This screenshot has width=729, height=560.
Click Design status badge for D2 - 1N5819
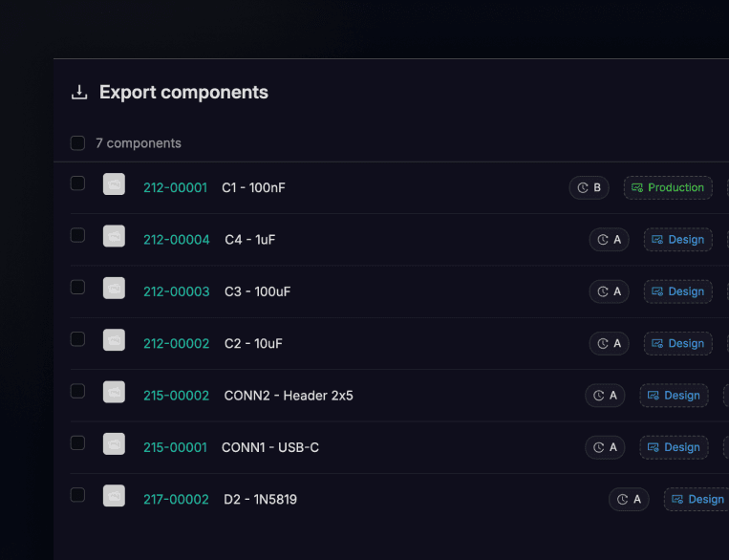pyautogui.click(x=697, y=499)
